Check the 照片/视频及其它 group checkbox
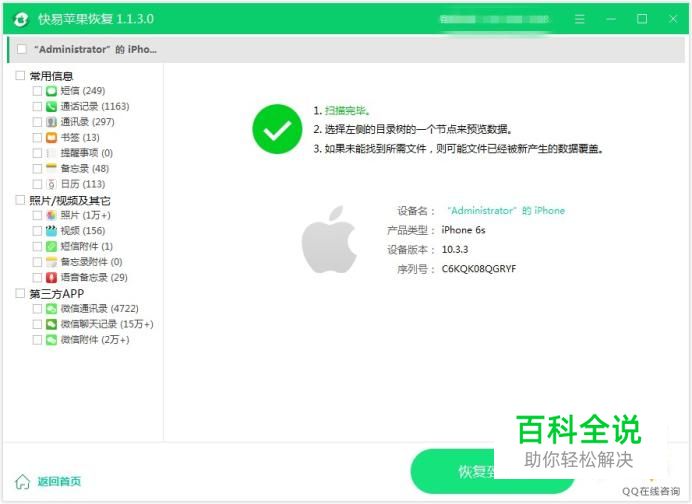Viewport: 692px width, 504px height. 20,200
